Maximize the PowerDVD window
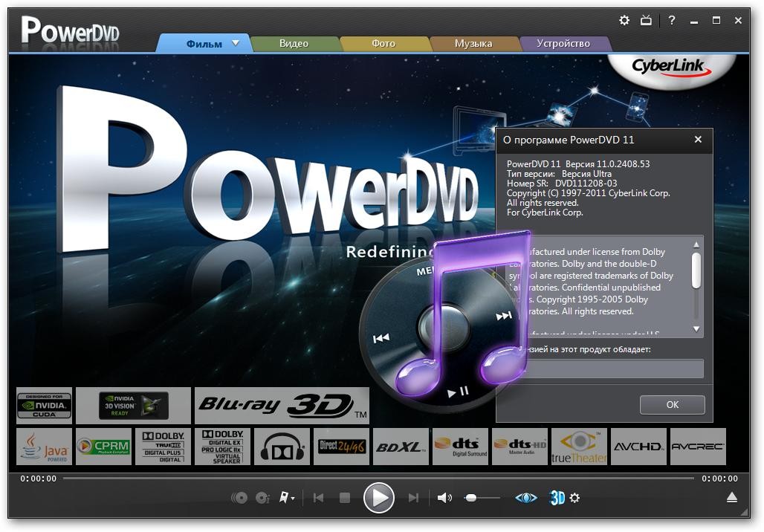Screen dimensions: 764x532 pyautogui.click(x=716, y=21)
